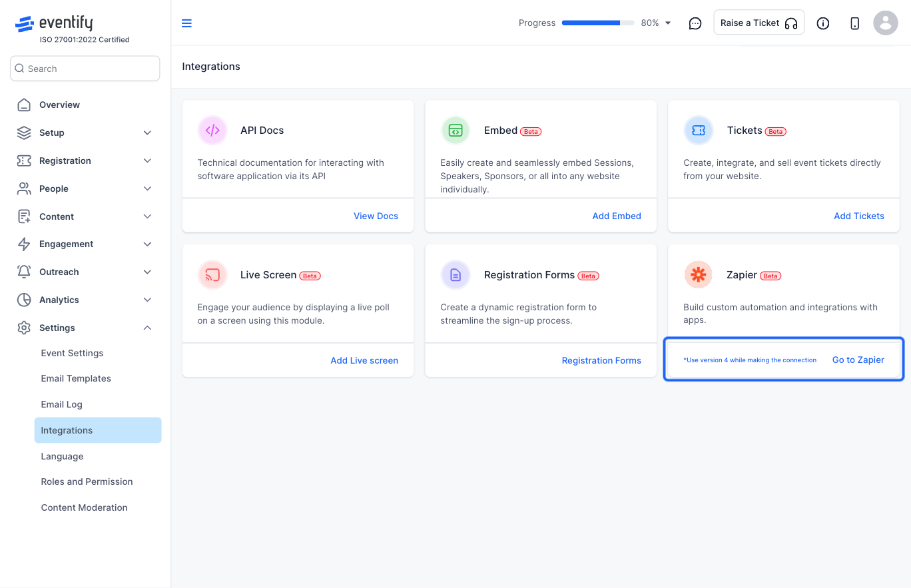Expand the Setup menu chevron
This screenshot has width=911, height=588.
pos(148,133)
